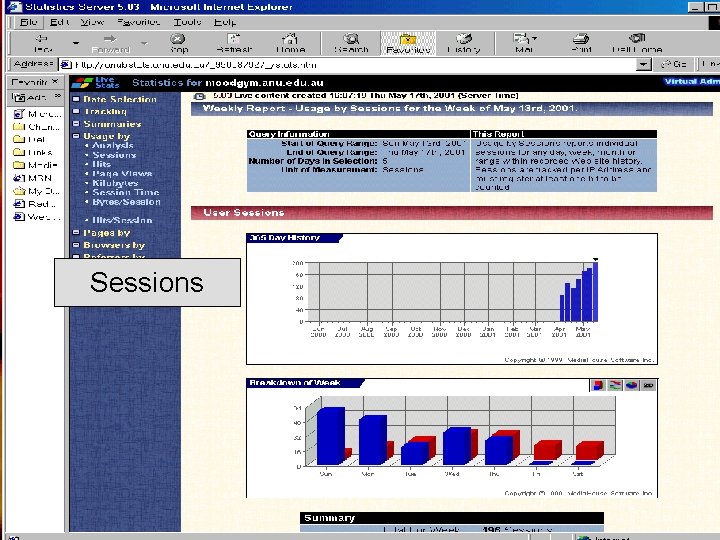720x540 pixels.
Task: Open the Back button history dropdown
Action: pyautogui.click(x=76, y=43)
